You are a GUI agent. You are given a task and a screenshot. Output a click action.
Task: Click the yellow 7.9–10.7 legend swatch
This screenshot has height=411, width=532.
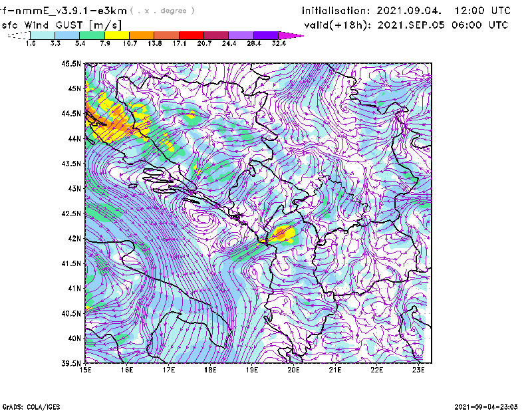coord(117,35)
